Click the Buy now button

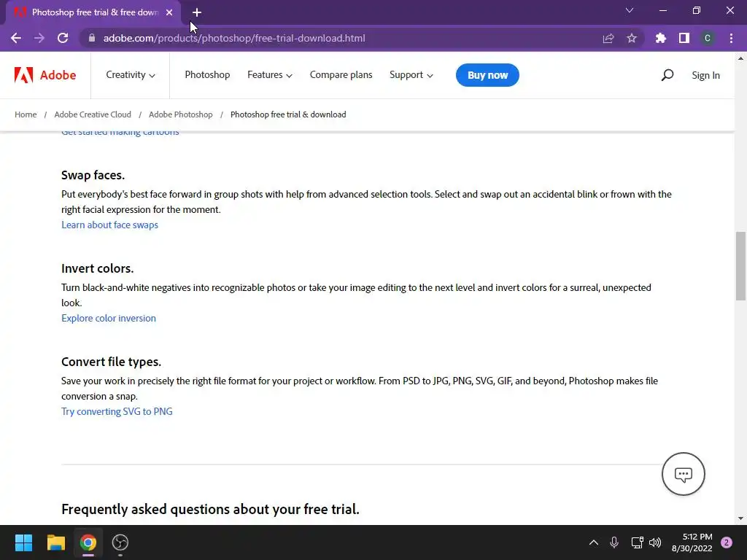coord(487,75)
